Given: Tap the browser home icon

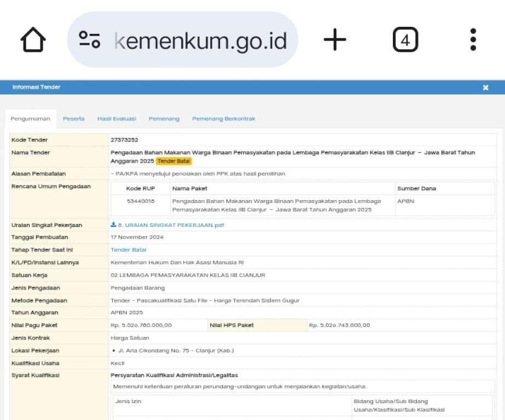Looking at the screenshot, I should [x=33, y=39].
